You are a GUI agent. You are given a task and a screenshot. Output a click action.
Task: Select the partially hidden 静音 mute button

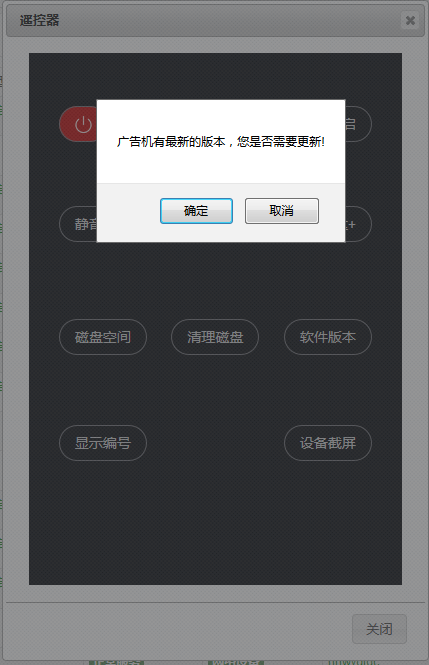[78, 224]
